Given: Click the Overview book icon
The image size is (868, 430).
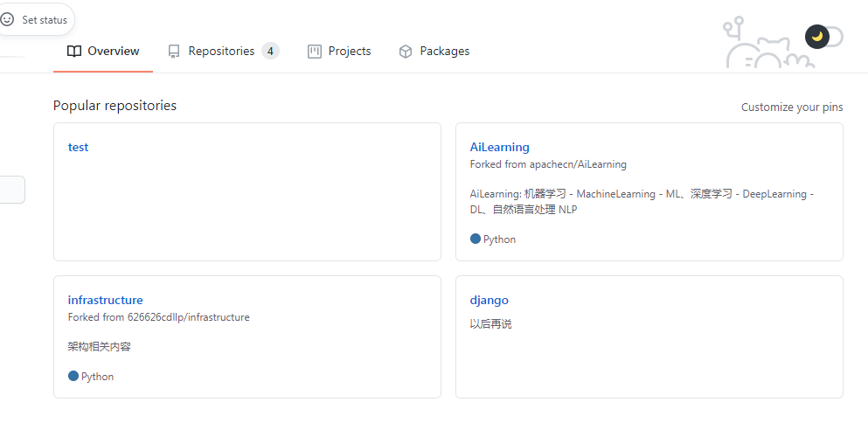Looking at the screenshot, I should [73, 52].
